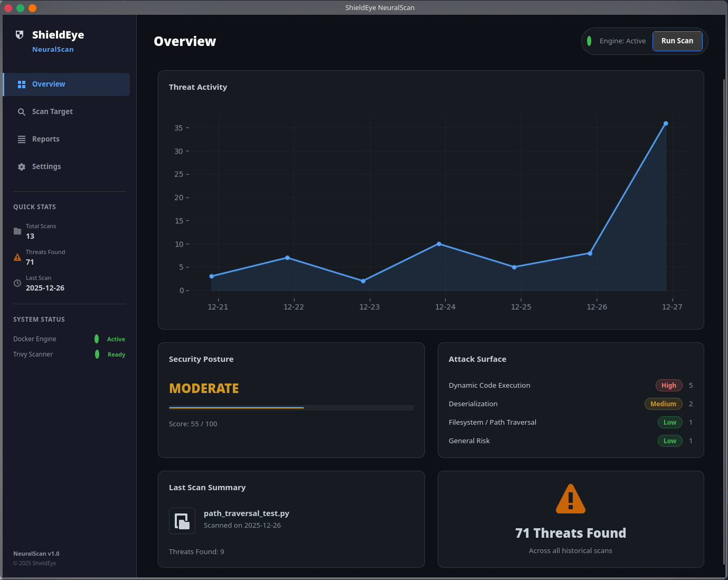This screenshot has width=728, height=580.
Task: Click the 12-25 data point on chart
Action: [514, 267]
